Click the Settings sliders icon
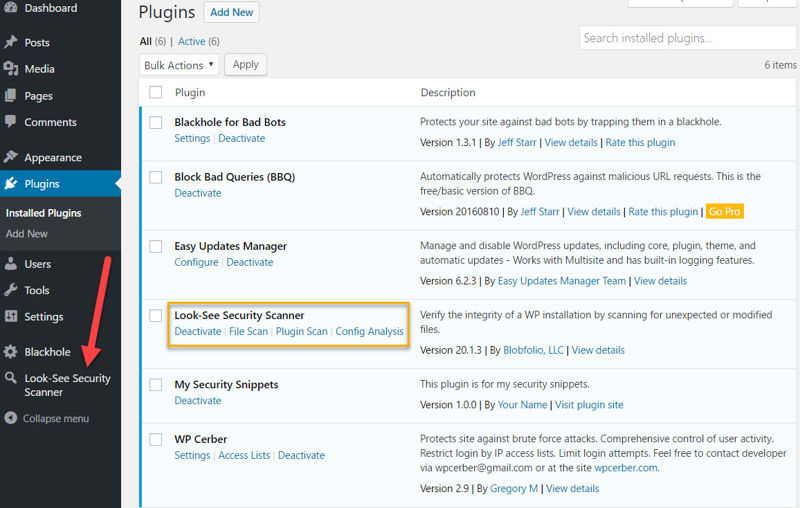The width and height of the screenshot is (800, 508). tap(11, 316)
